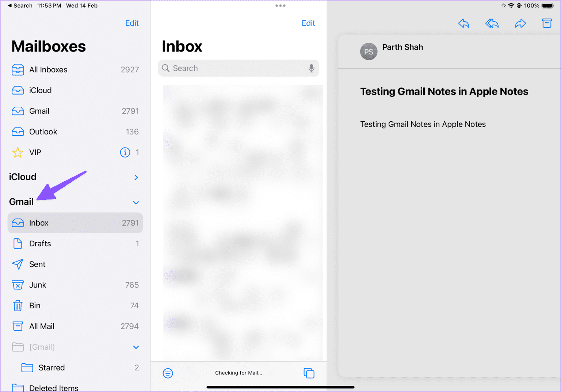Open the Outlook mailbox
561x392 pixels.
(x=75, y=132)
